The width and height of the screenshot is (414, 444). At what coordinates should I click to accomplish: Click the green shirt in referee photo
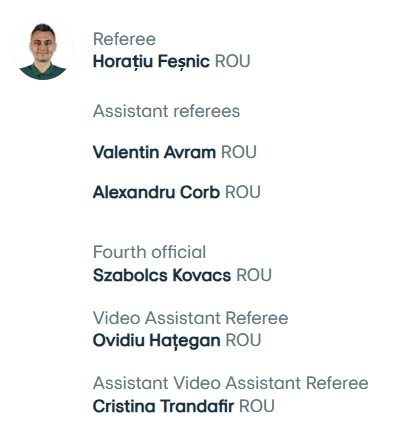click(42, 72)
